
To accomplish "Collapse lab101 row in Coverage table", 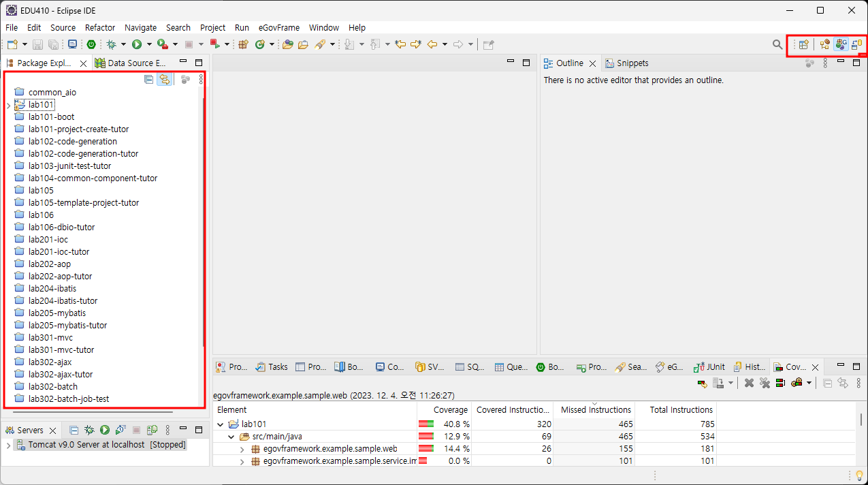I will click(x=220, y=424).
